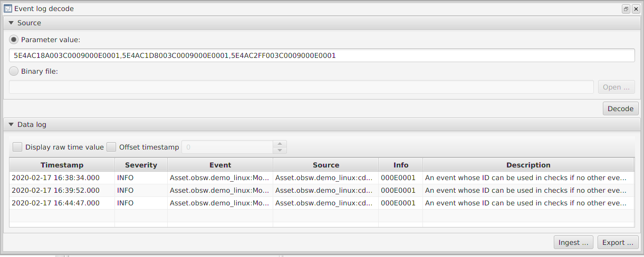Close the Event log decode window
644x257 pixels.
click(x=636, y=9)
